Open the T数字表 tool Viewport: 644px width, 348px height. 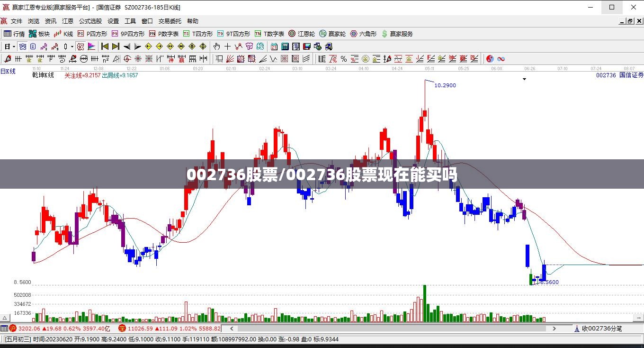[269, 34]
